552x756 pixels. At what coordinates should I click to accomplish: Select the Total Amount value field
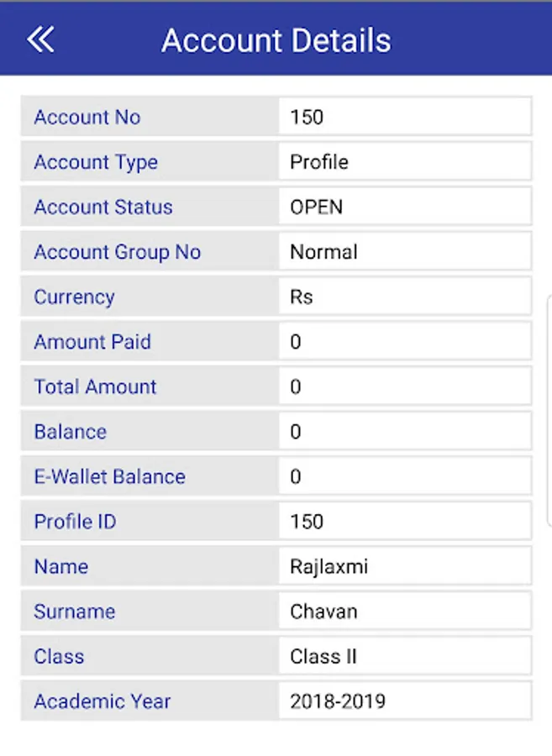click(405, 386)
